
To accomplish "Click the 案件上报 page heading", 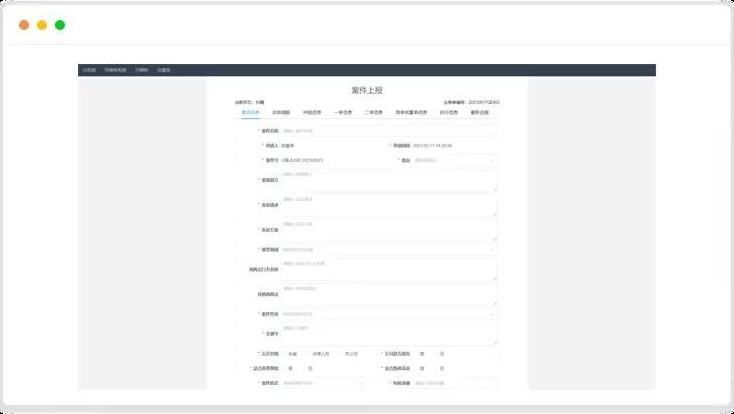I will [x=367, y=90].
